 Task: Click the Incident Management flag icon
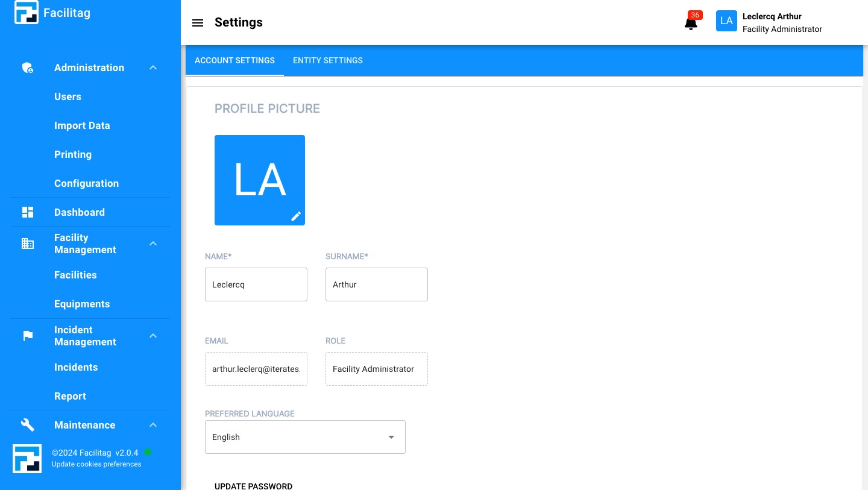click(28, 336)
